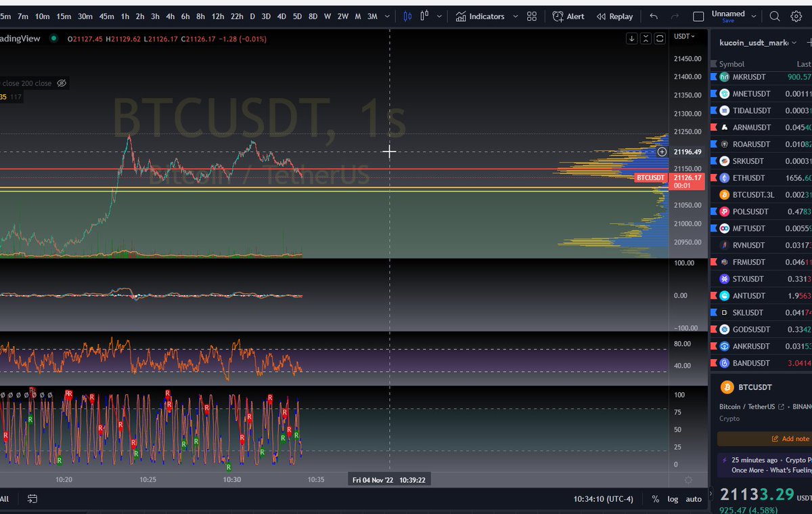Select the hollow candles chart type
Screen dimensions: 812x514
(x=425, y=16)
